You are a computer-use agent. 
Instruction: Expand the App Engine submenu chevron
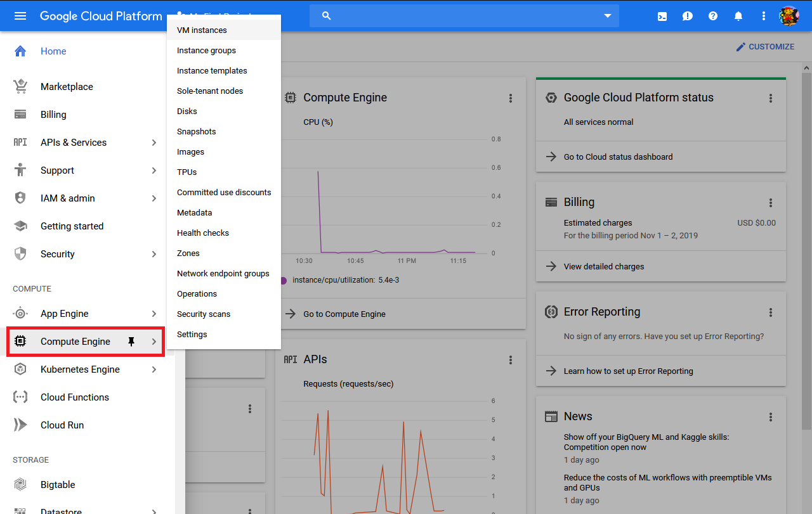click(x=154, y=314)
